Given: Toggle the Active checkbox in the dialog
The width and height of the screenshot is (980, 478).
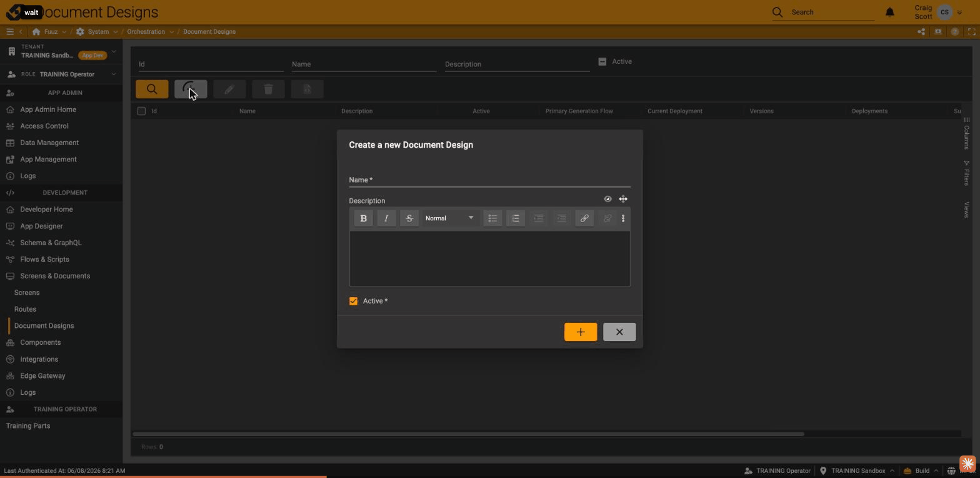Looking at the screenshot, I should tap(353, 301).
